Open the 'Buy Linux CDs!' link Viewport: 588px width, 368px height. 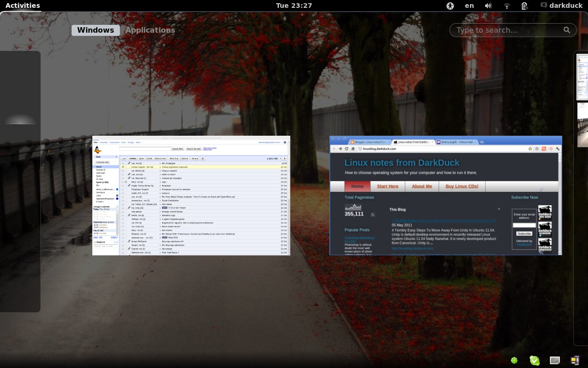[x=461, y=186]
